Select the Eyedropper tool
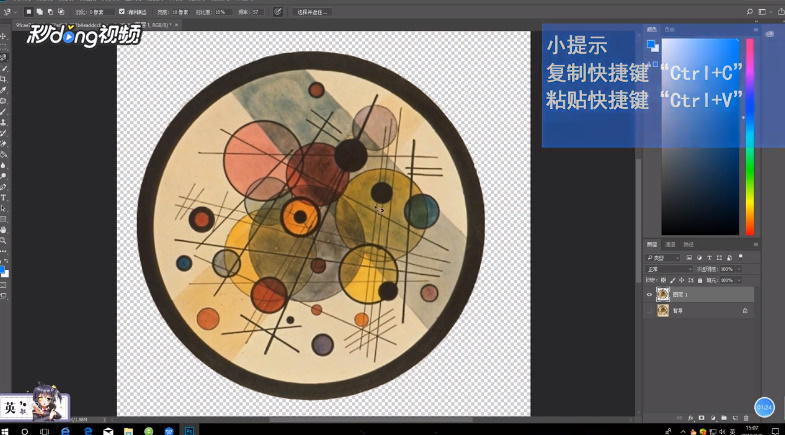Screen dimensions: 785x435 click(x=3, y=90)
